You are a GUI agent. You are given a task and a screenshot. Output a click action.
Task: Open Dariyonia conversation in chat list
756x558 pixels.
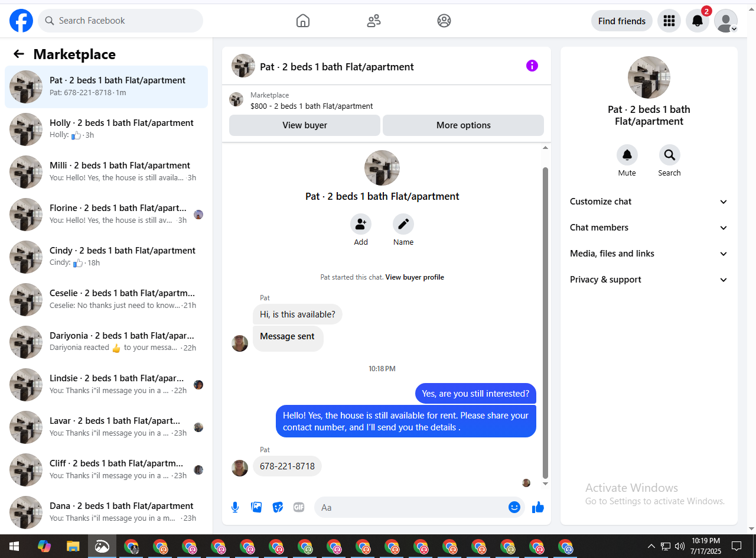pyautogui.click(x=106, y=342)
